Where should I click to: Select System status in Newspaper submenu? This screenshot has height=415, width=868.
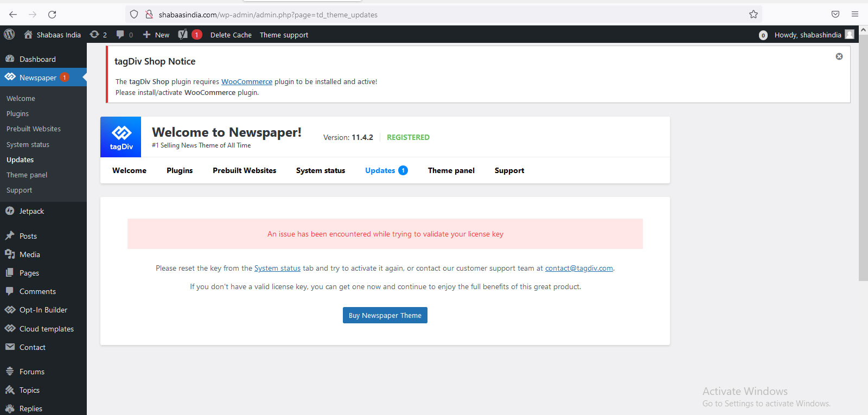(x=28, y=144)
